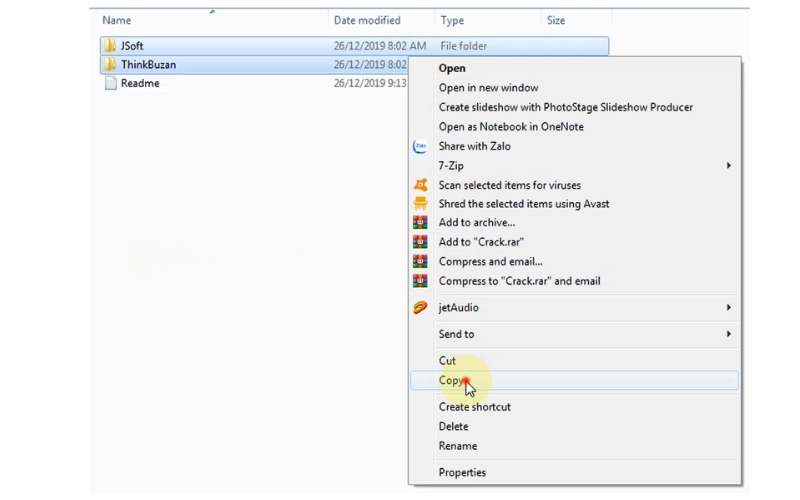Expand the 7-Zip submenu arrow
Viewport: 800px width, 500px height.
tap(729, 165)
